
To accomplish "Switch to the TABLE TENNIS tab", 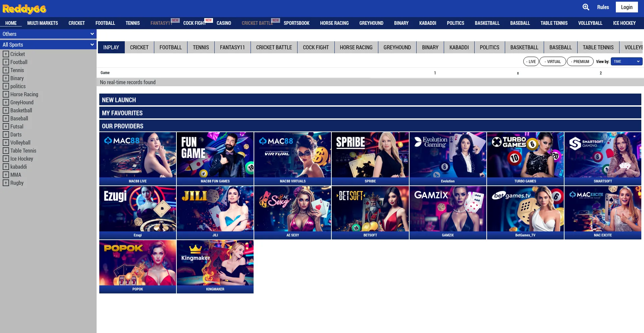I will pos(598,47).
